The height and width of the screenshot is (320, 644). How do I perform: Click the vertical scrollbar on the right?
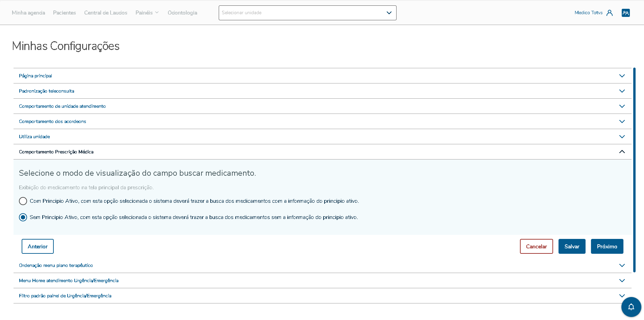(x=635, y=169)
